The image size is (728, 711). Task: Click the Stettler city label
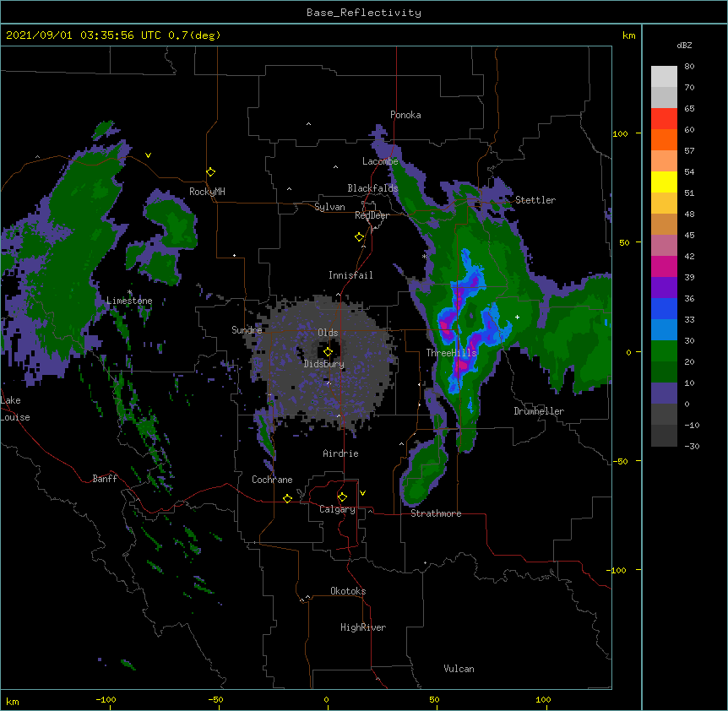pyautogui.click(x=535, y=200)
